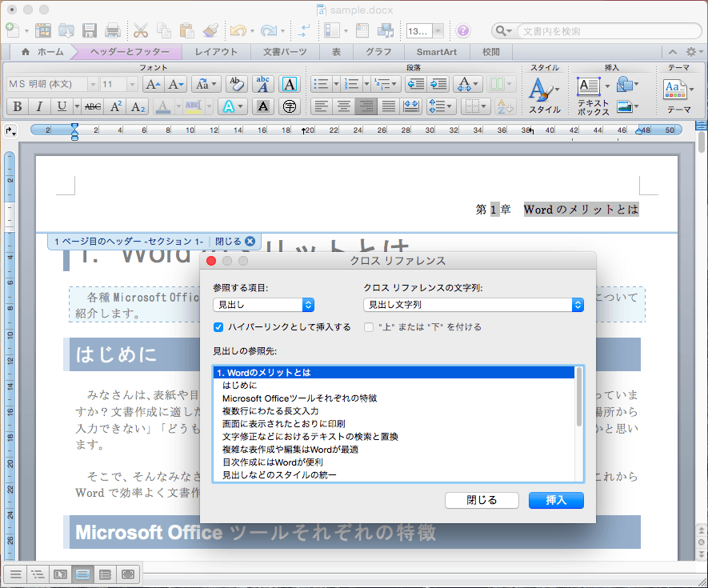Toggle Italic formatting button
The height and width of the screenshot is (588, 708).
(x=39, y=106)
